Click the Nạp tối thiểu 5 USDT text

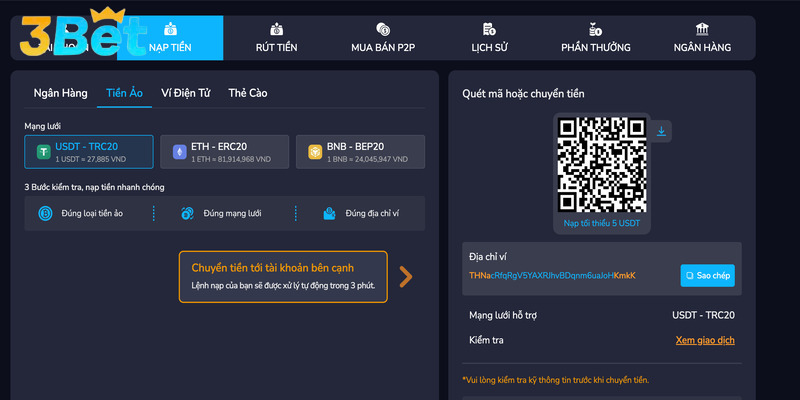coord(602,223)
